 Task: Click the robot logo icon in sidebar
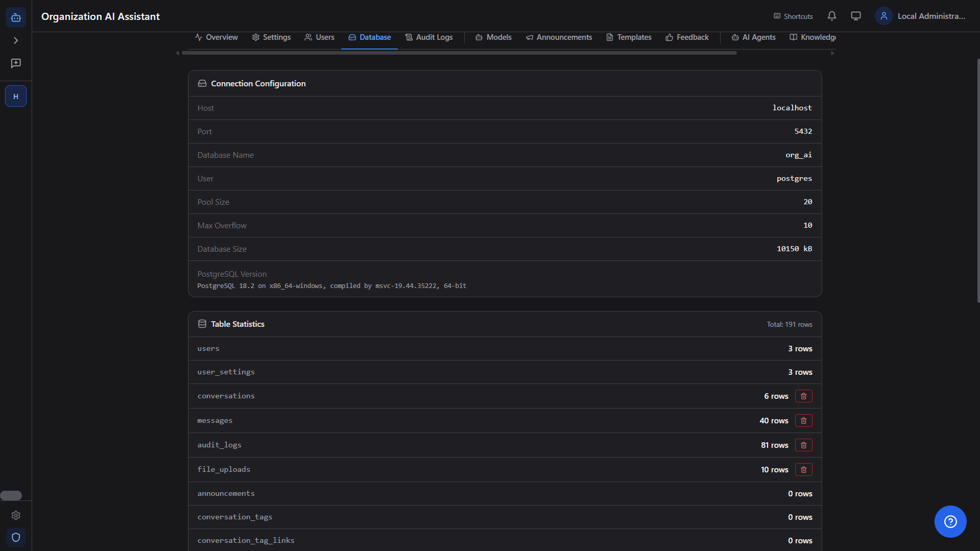point(16,17)
